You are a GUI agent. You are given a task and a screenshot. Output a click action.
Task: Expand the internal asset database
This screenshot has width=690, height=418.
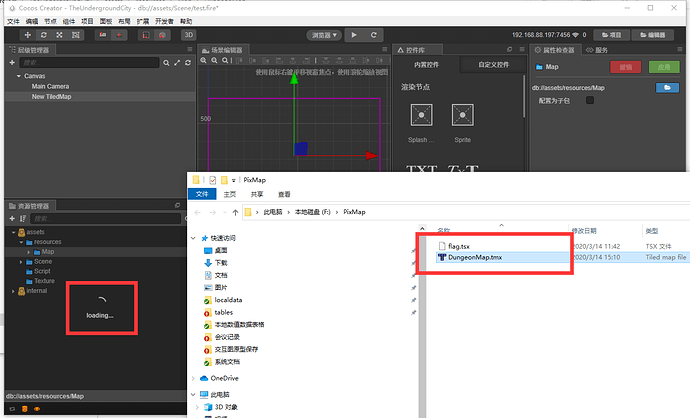pyautogui.click(x=13, y=291)
